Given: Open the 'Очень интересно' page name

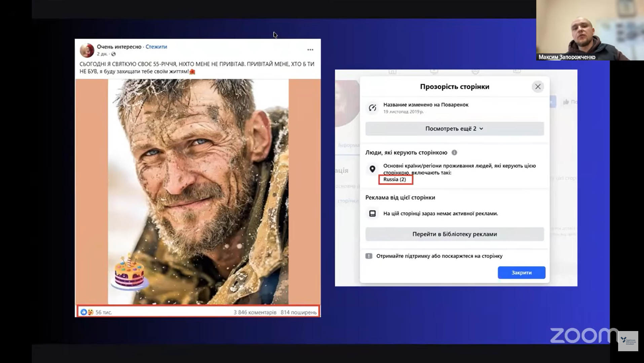Looking at the screenshot, I should pos(119,47).
